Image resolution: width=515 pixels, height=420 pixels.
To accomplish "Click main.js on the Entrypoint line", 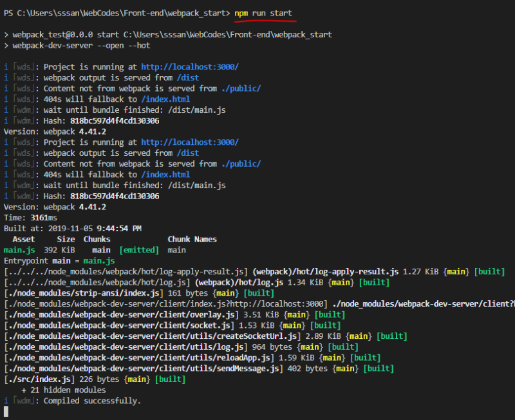I will coord(99,261).
